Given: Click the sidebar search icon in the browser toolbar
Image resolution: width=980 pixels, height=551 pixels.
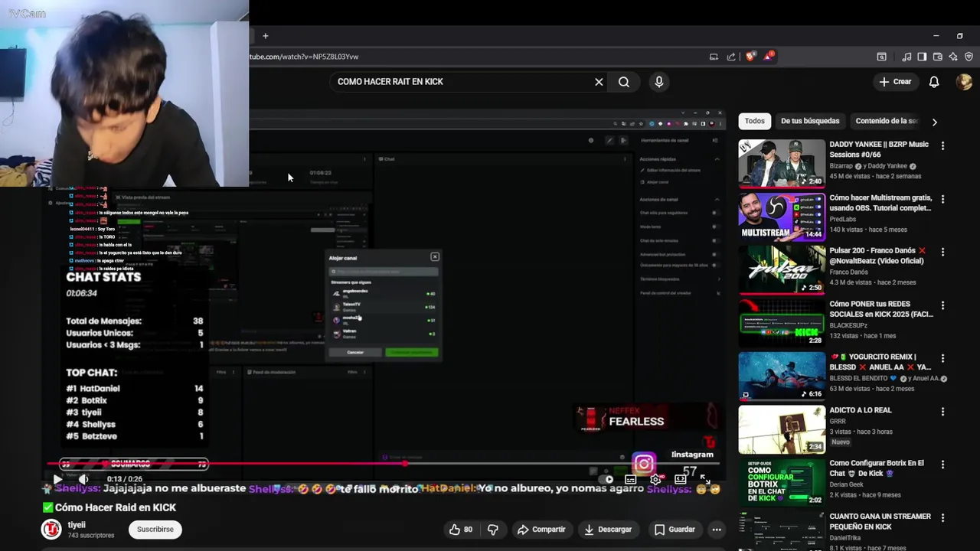Looking at the screenshot, I should (881, 57).
